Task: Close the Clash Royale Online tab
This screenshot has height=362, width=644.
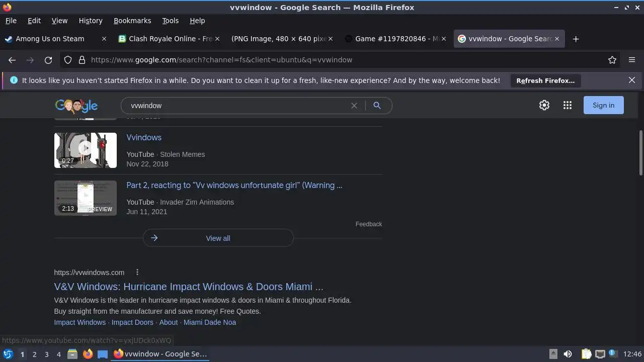Action: pos(217,39)
